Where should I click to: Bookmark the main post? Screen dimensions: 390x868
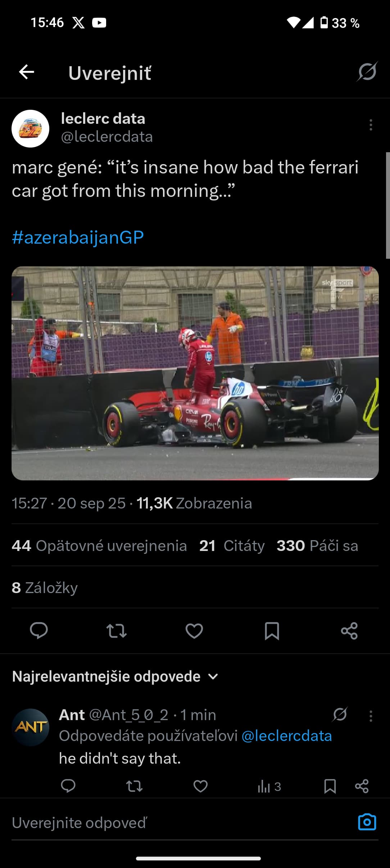pyautogui.click(x=272, y=631)
